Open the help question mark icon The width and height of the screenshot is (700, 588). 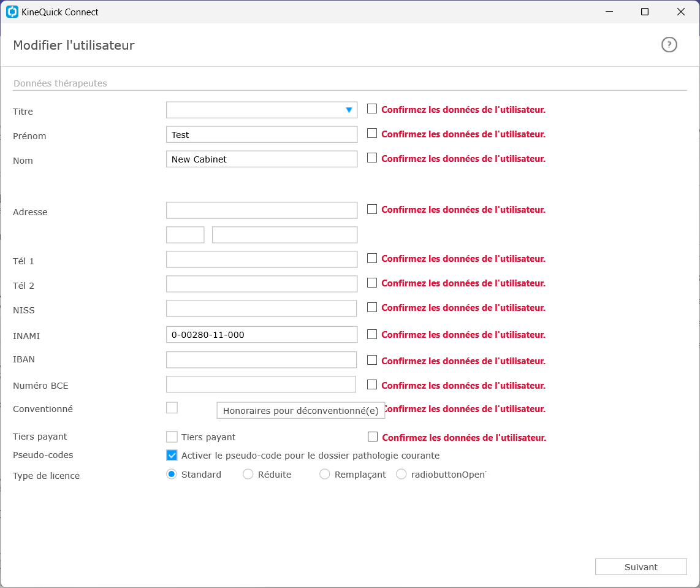[x=669, y=45]
